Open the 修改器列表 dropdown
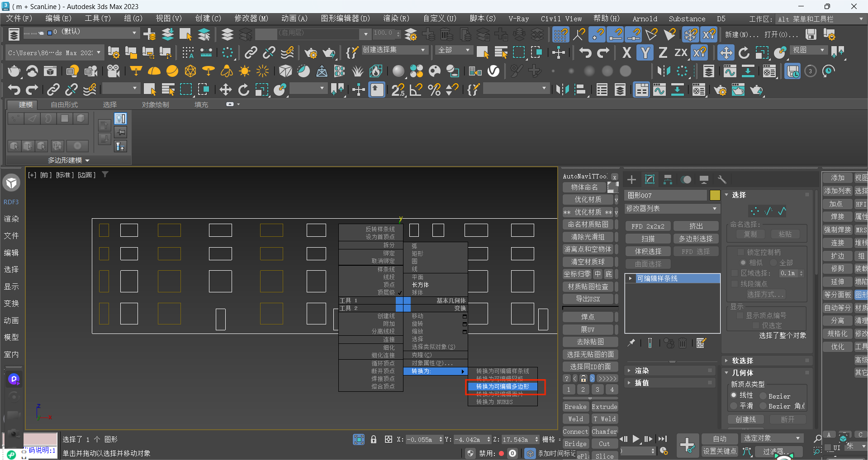The width and height of the screenshot is (868, 460). point(672,209)
